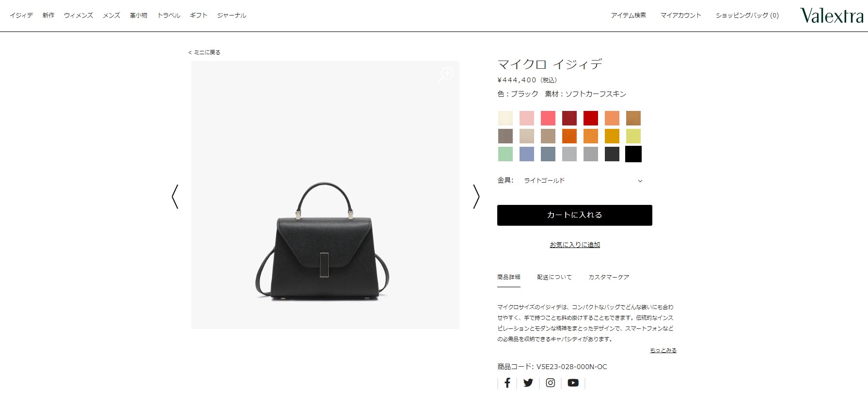
Task: Click the お気に入りに追加 link
Action: [x=575, y=245]
